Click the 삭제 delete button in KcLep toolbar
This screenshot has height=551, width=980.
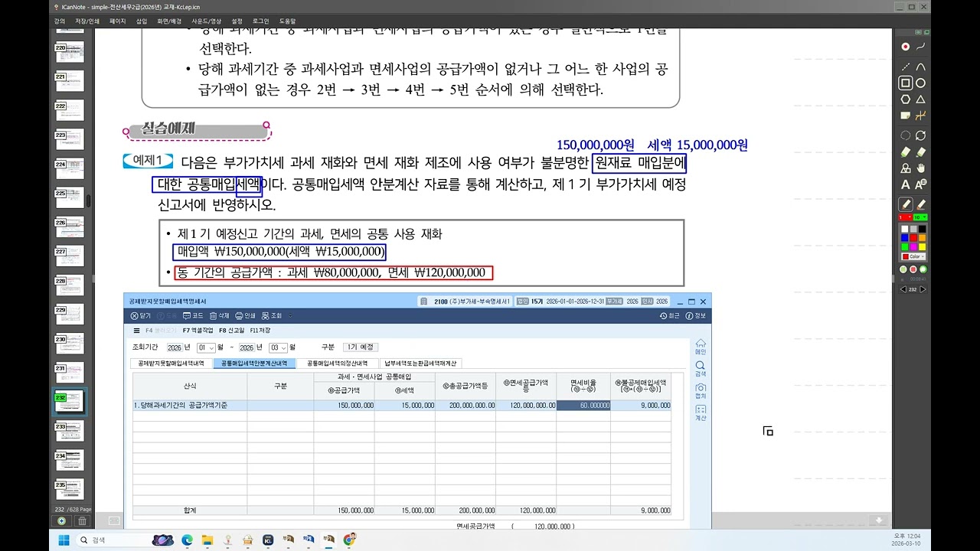click(218, 315)
